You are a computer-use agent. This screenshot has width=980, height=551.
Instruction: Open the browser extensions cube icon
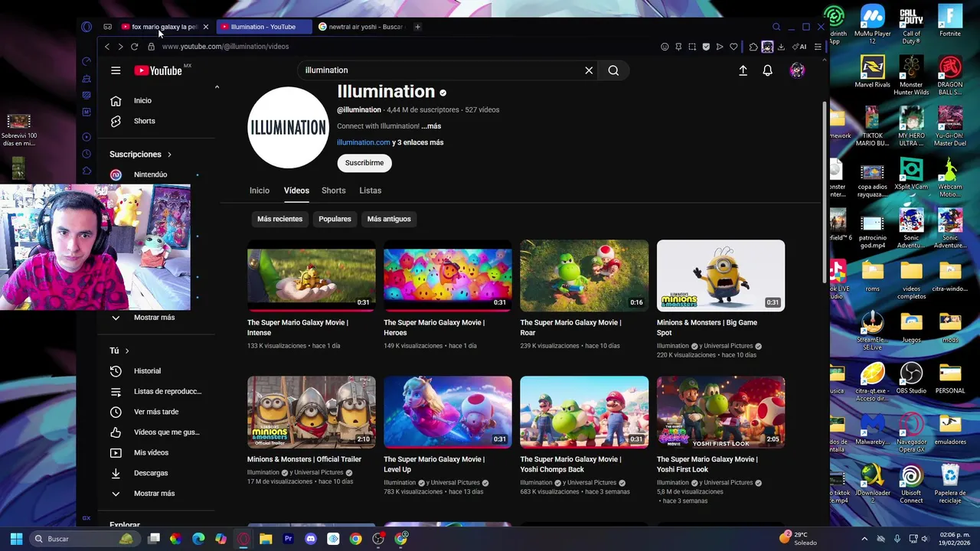pyautogui.click(x=753, y=47)
